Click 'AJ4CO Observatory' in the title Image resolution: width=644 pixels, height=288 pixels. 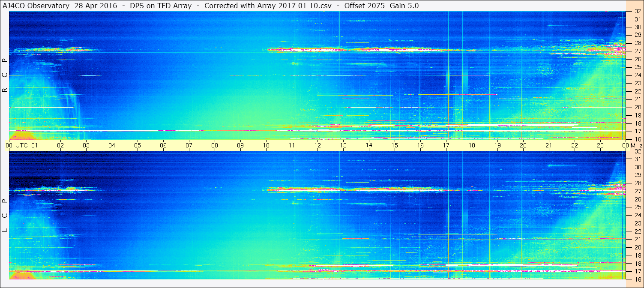36,6
